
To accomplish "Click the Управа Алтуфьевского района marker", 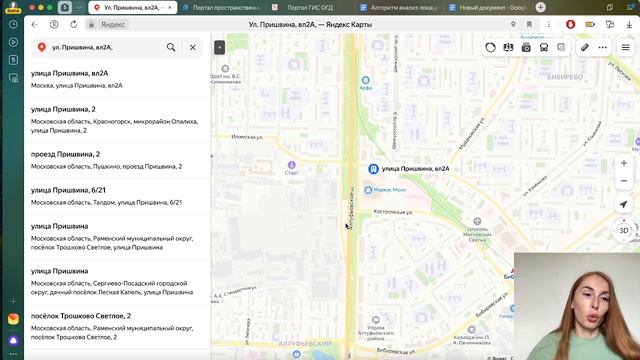I will (x=376, y=320).
